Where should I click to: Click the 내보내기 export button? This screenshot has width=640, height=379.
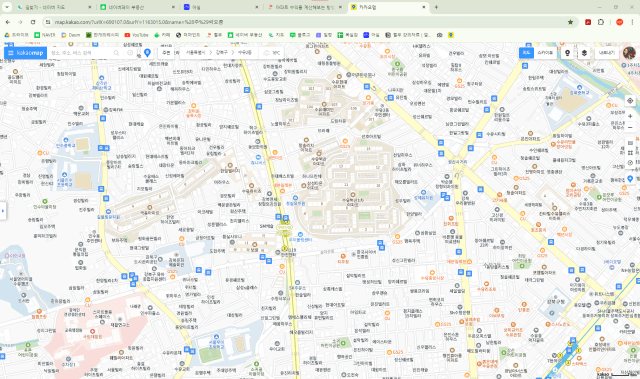click(x=607, y=53)
